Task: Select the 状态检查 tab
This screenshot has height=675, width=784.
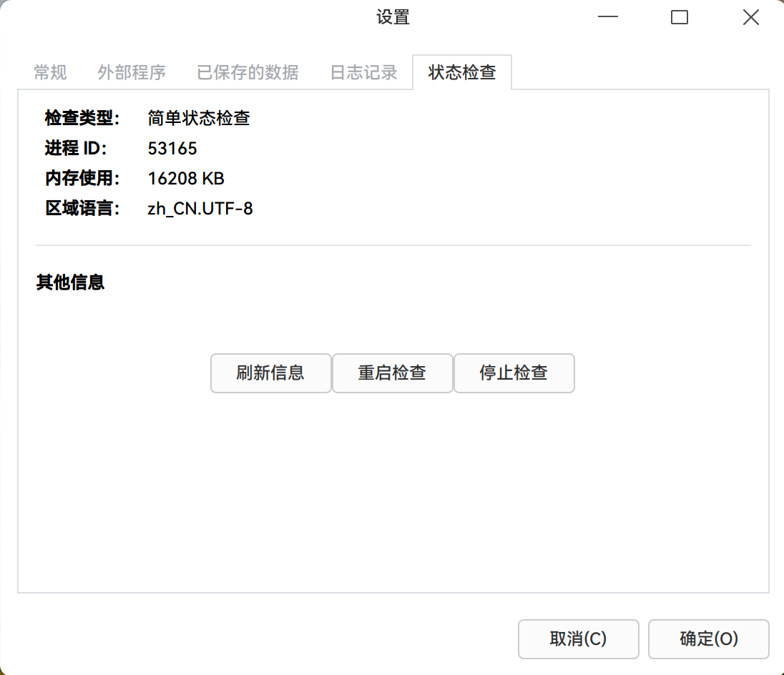Action: tap(461, 72)
